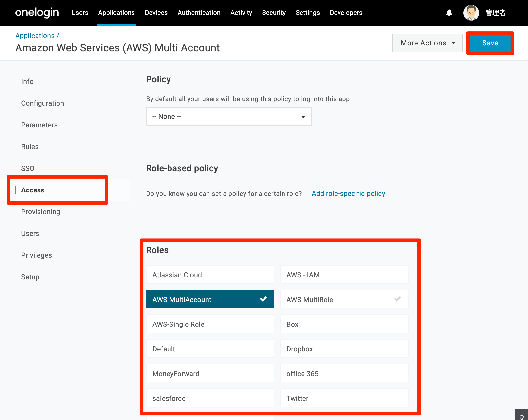
Task: Click the OneLogin logo
Action: point(37,13)
